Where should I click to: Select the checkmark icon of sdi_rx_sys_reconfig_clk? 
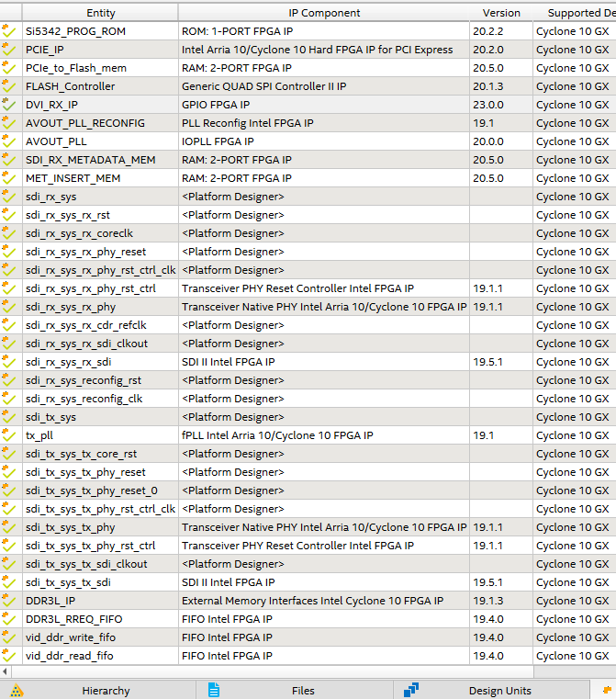[9, 399]
